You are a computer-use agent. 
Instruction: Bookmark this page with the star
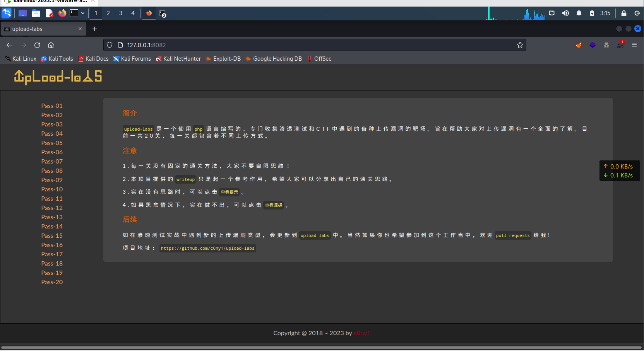[x=520, y=45]
